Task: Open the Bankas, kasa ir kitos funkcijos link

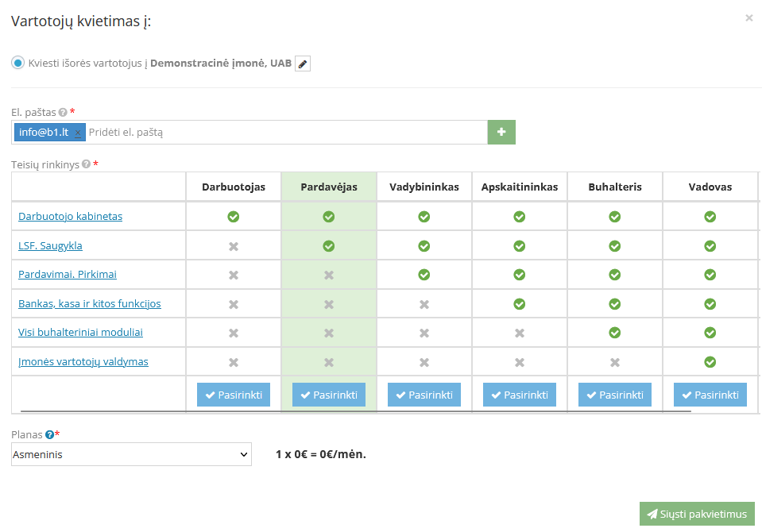Action: (89, 303)
